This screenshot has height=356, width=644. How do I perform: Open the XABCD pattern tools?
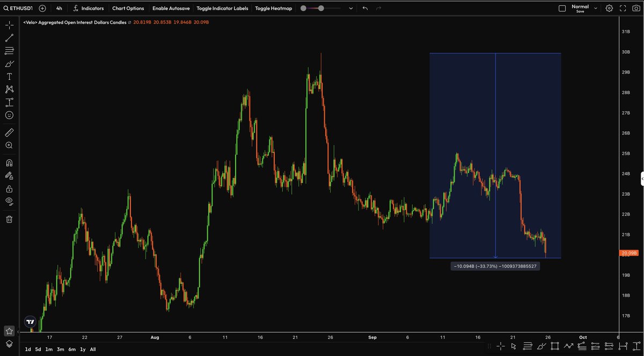(x=9, y=90)
